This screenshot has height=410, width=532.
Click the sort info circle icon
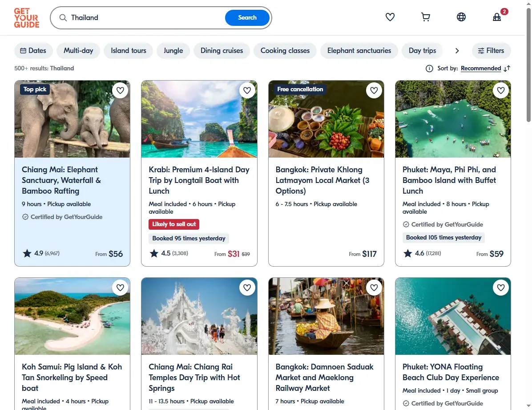429,69
